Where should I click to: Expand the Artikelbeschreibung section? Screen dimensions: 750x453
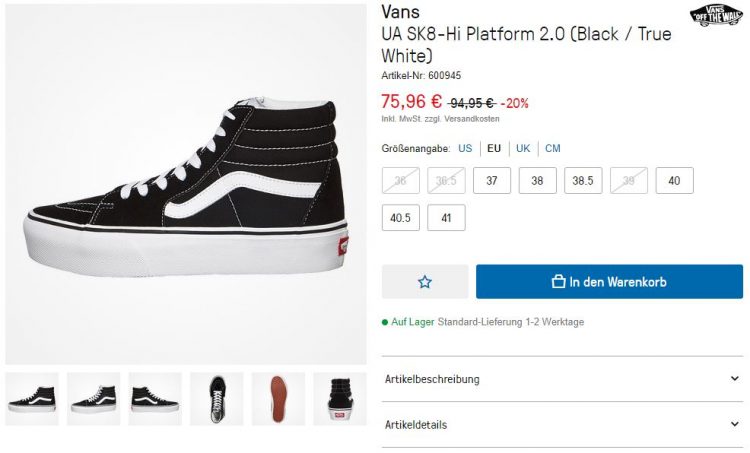click(562, 379)
